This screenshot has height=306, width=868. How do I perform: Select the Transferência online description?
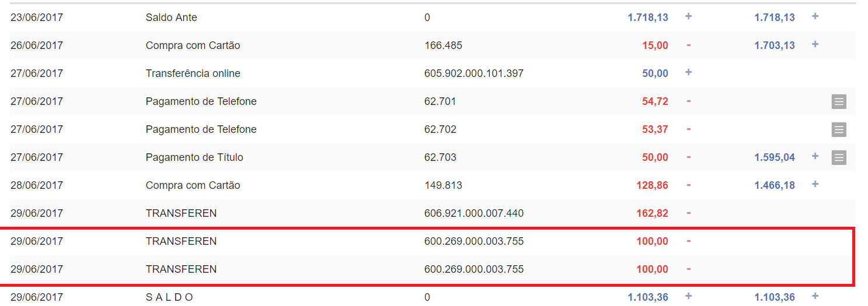tap(193, 73)
